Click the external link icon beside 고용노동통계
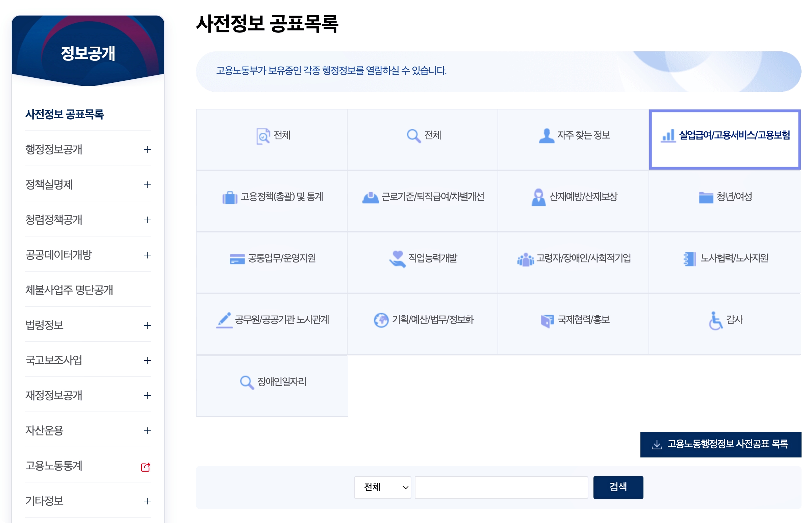Screen dimensions: 812x523 pyautogui.click(x=145, y=467)
